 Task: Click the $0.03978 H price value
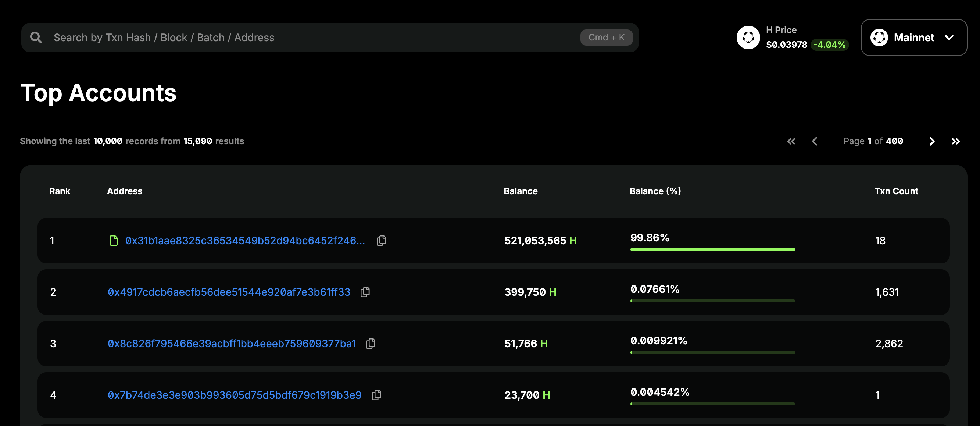point(786,45)
